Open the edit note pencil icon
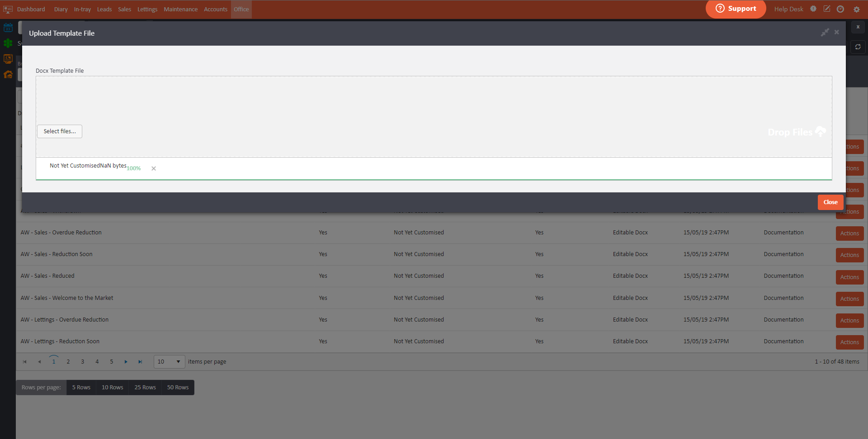This screenshot has height=439, width=868. tap(827, 9)
